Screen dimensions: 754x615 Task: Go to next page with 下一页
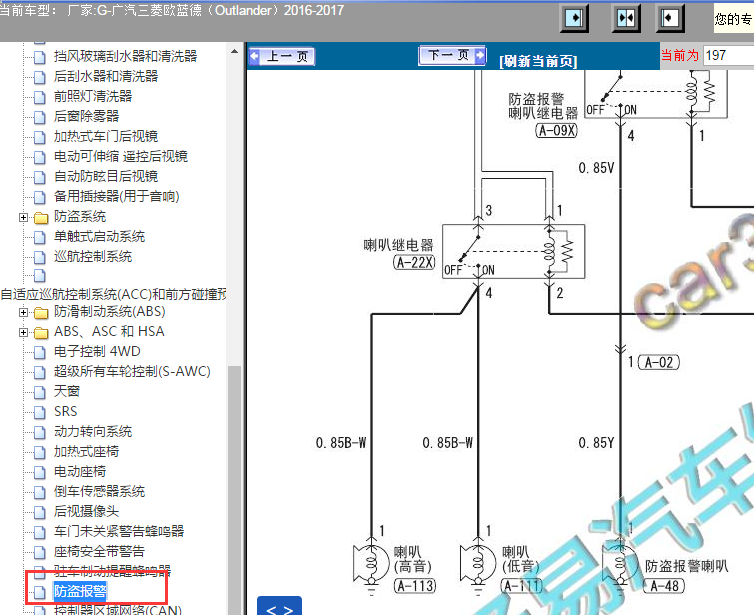pos(452,55)
